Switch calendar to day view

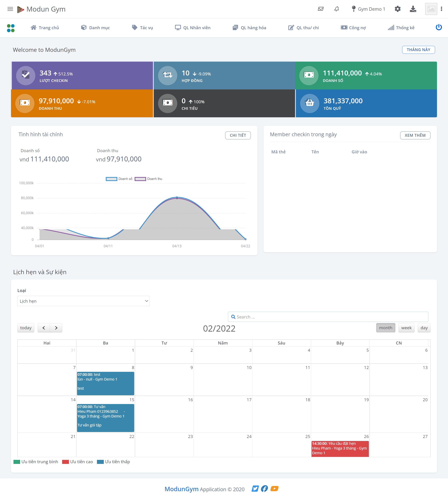[x=424, y=328]
